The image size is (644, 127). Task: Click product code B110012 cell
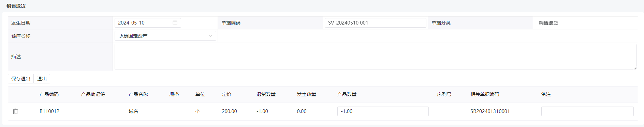pos(49,111)
